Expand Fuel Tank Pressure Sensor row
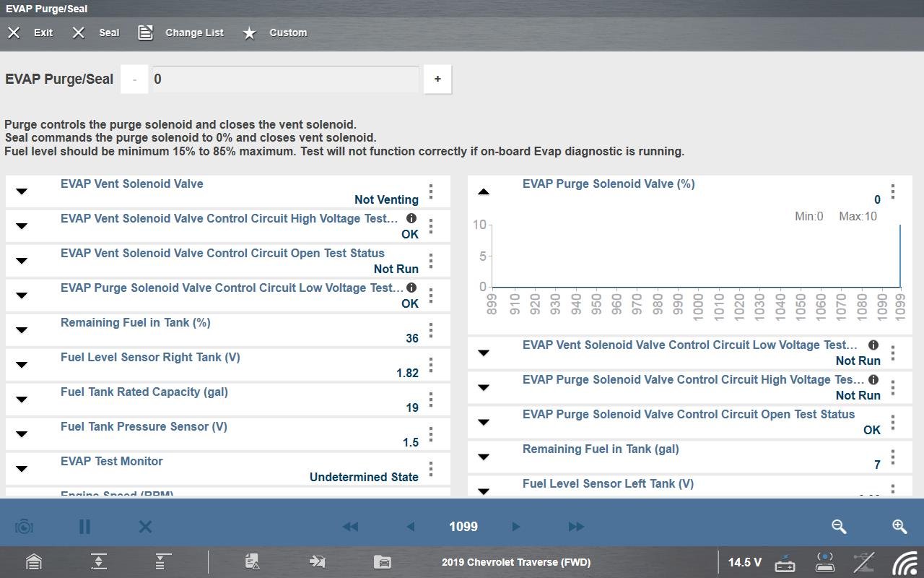Screen dimensions: 924x578 tap(22, 434)
